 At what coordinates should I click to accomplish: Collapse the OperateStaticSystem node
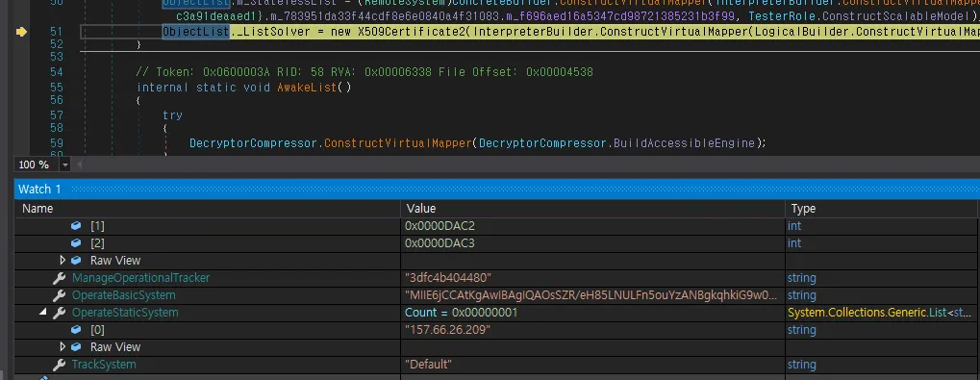coord(42,312)
